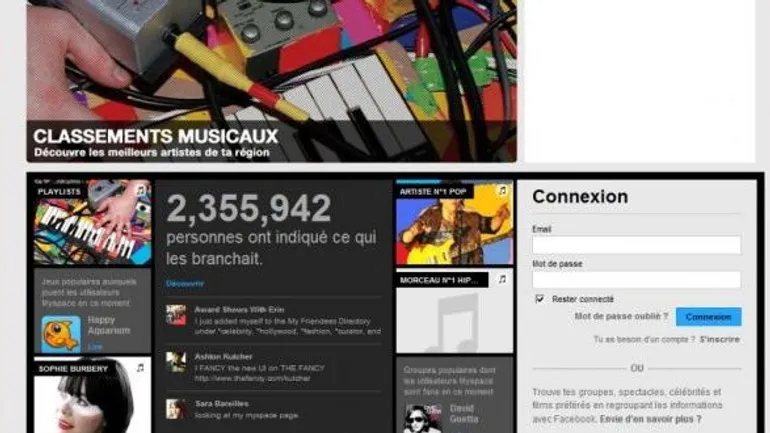The height and width of the screenshot is (433, 770).
Task: Open the Sophie Burbery portrait tile
Action: [92, 396]
